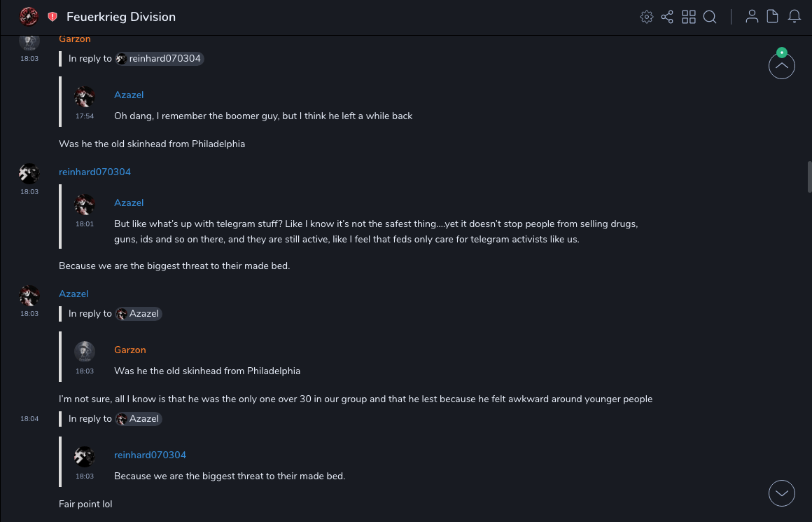Open the grid view icon
The image size is (812, 522).
tap(689, 17)
